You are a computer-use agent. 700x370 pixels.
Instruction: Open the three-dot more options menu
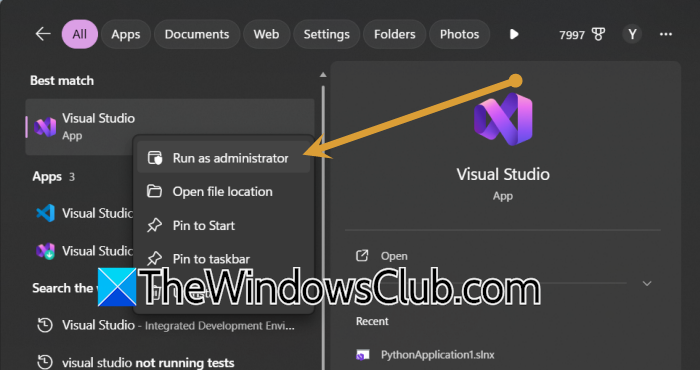(666, 34)
